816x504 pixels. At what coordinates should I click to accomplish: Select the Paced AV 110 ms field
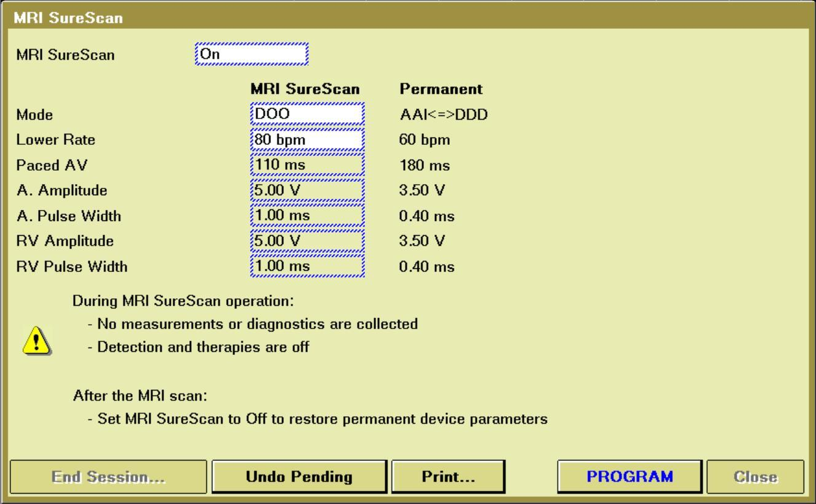tap(307, 166)
